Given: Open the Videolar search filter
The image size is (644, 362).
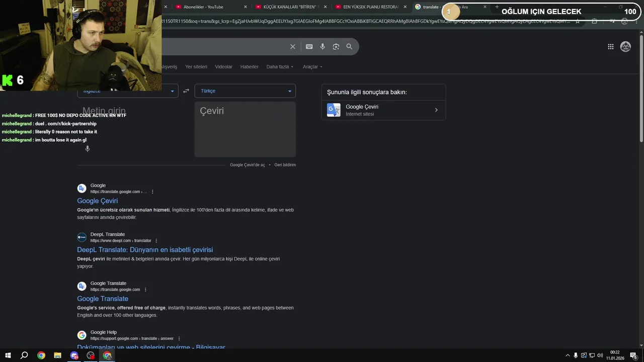Looking at the screenshot, I should tap(223, 67).
